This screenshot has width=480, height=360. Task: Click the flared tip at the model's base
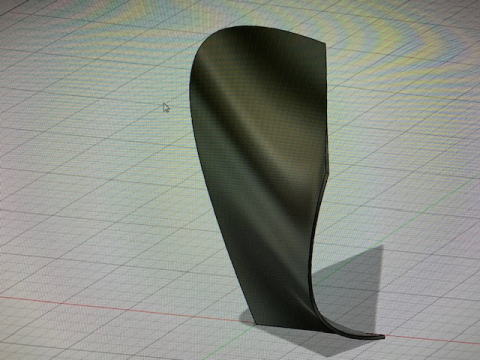pos(368,335)
